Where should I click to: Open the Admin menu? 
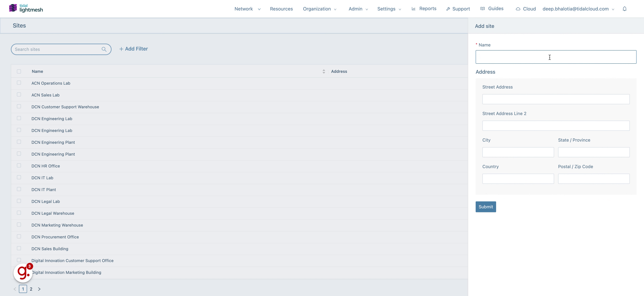[357, 9]
